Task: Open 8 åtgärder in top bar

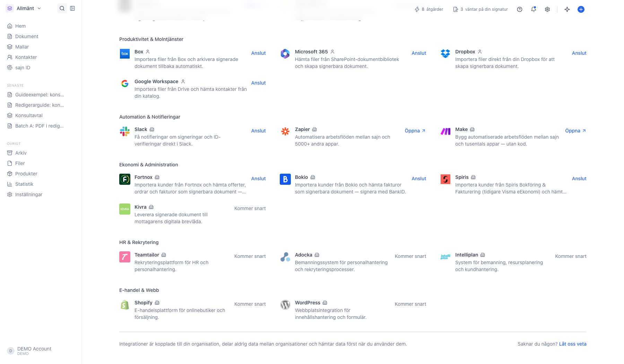Action: click(x=429, y=9)
